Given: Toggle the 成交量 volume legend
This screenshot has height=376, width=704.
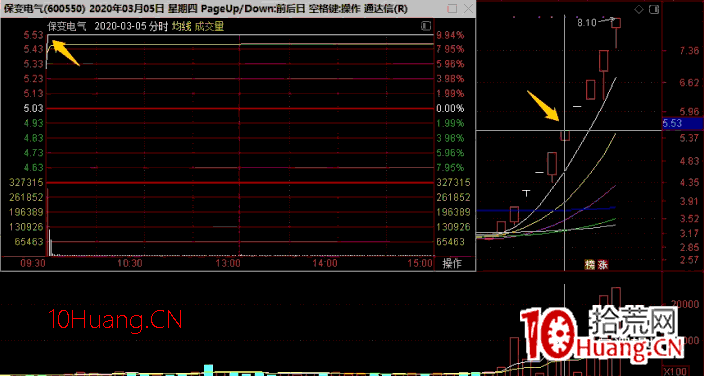Looking at the screenshot, I should tap(209, 27).
